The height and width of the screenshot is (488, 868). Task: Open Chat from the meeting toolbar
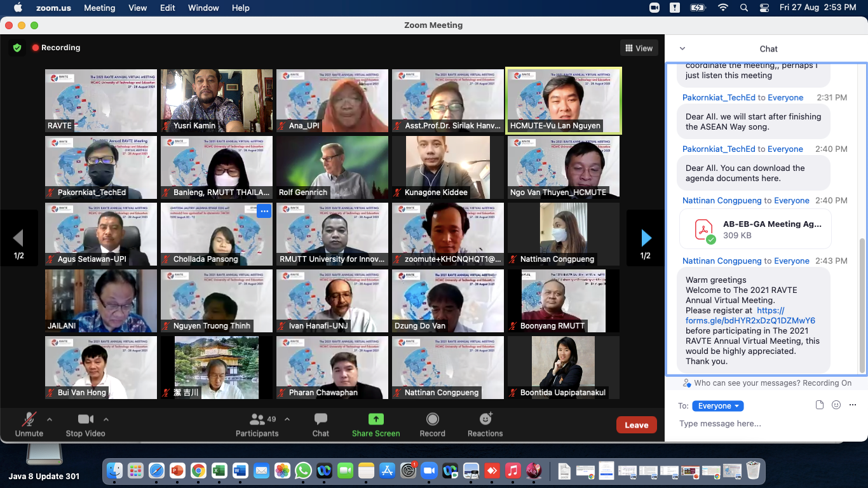[321, 424]
